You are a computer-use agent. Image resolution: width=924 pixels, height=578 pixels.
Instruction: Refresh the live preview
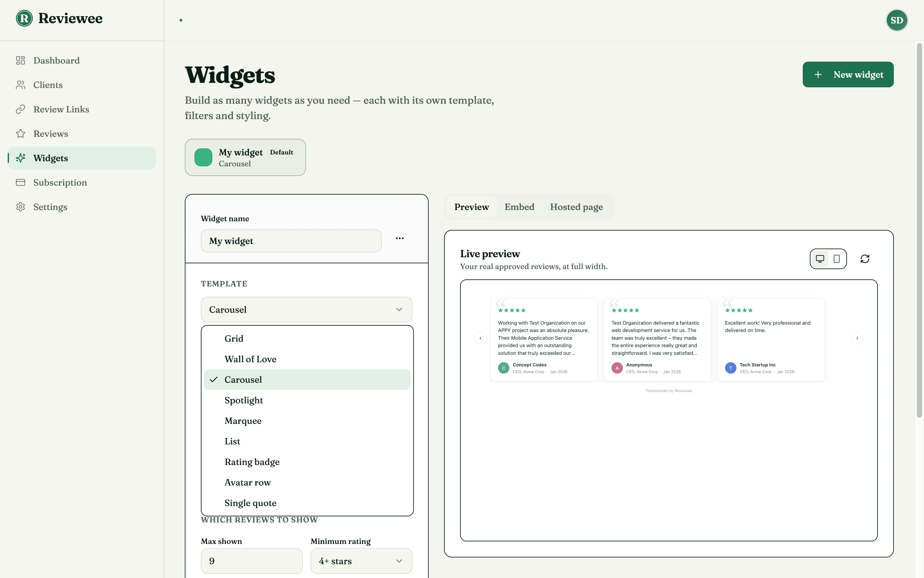click(x=865, y=259)
